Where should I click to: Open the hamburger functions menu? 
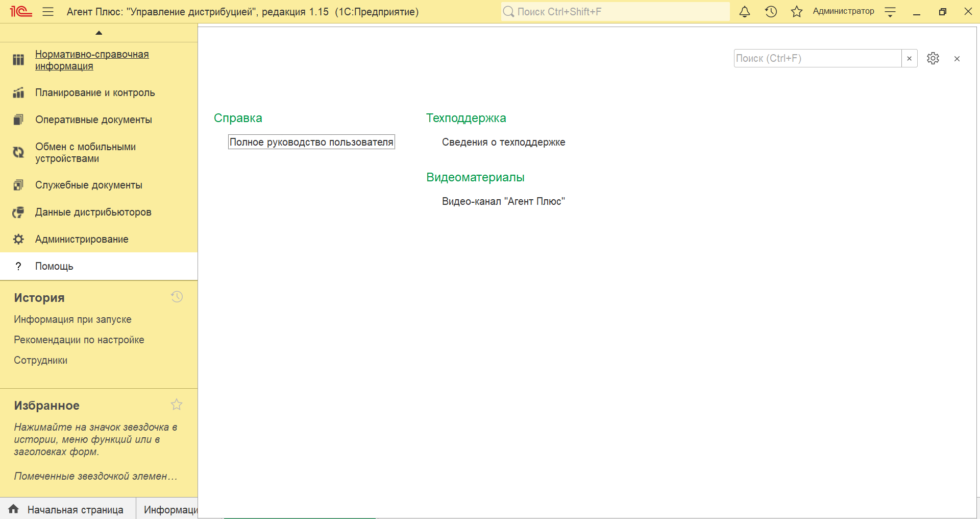click(48, 12)
